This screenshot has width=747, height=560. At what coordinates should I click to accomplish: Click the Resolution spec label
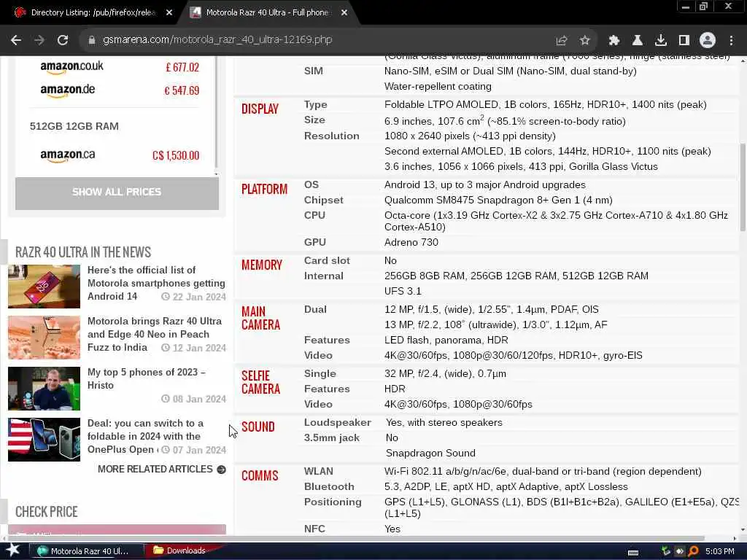[332, 136]
